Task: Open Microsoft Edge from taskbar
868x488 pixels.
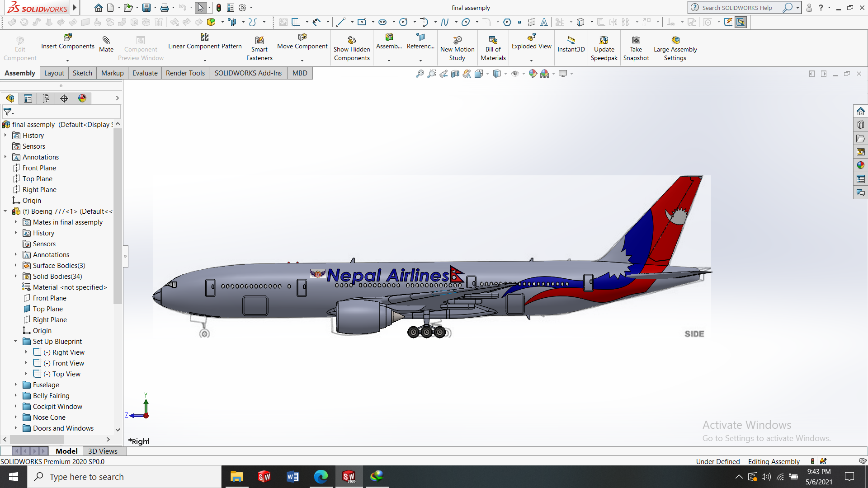Action: (x=321, y=477)
